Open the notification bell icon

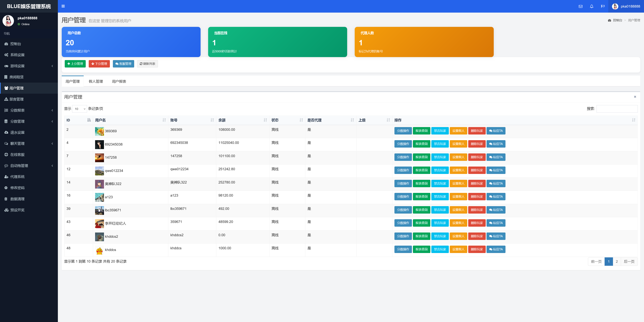[x=592, y=6]
